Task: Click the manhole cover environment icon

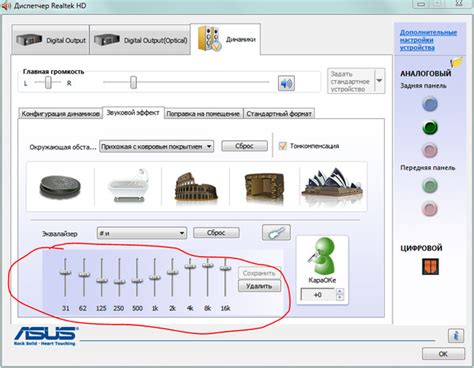Action: pos(60,187)
